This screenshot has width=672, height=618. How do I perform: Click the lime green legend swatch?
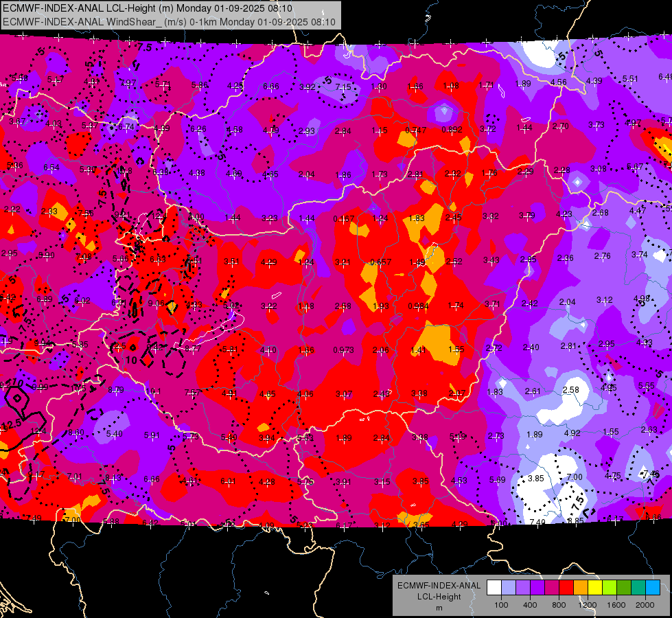(610, 588)
